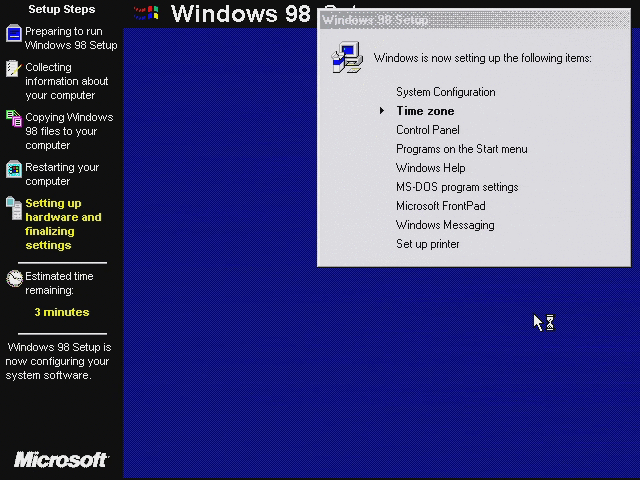Click the computer setup icon in dialog

[x=347, y=57]
